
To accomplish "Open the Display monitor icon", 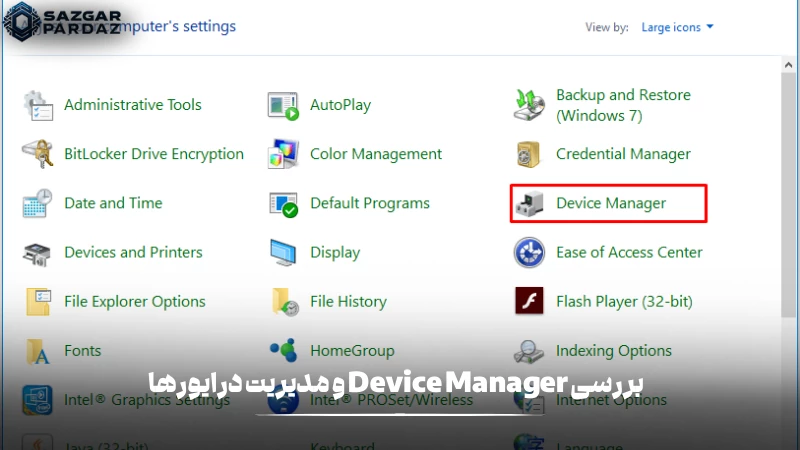I will click(x=283, y=253).
